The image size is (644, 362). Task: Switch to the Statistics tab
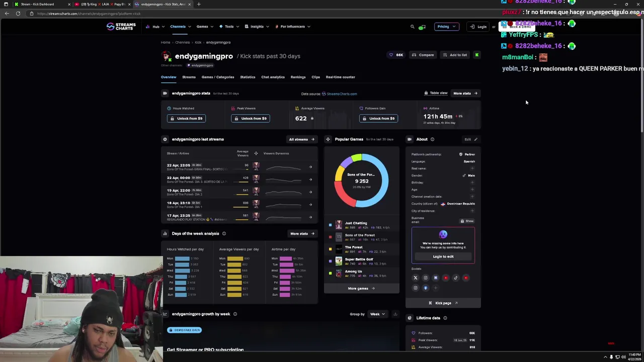(248, 77)
